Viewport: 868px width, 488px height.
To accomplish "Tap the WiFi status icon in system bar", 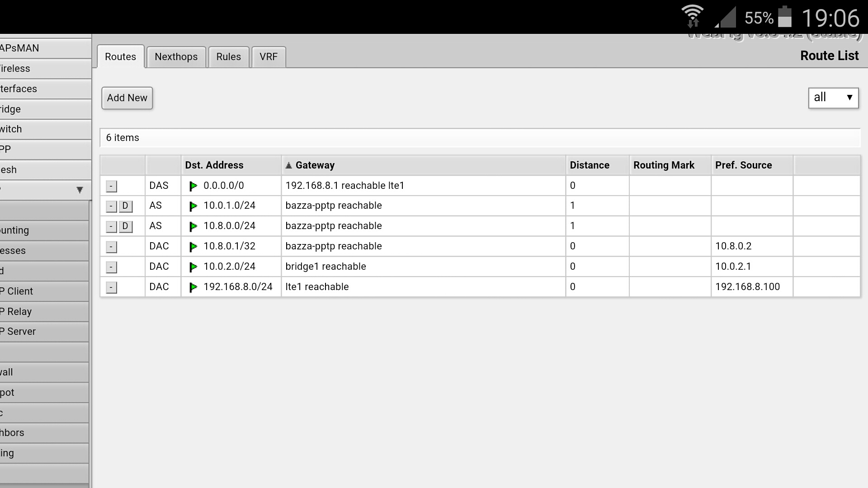I will (x=692, y=17).
